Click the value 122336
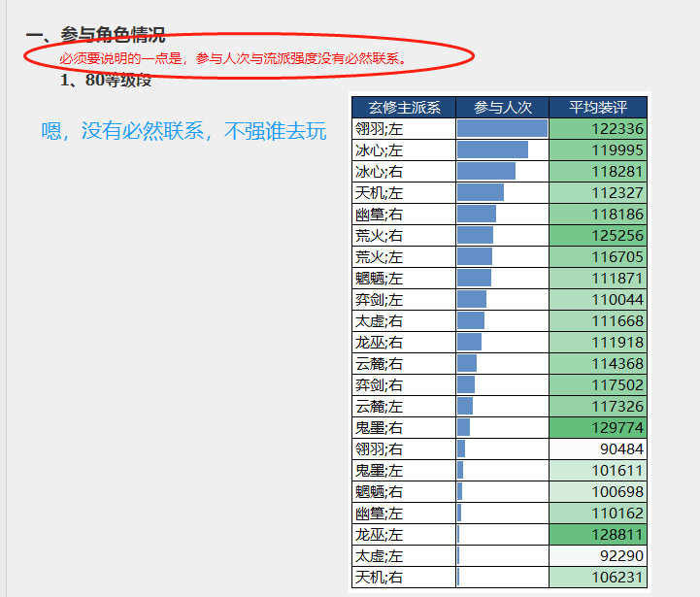The width and height of the screenshot is (700, 597). coord(617,129)
